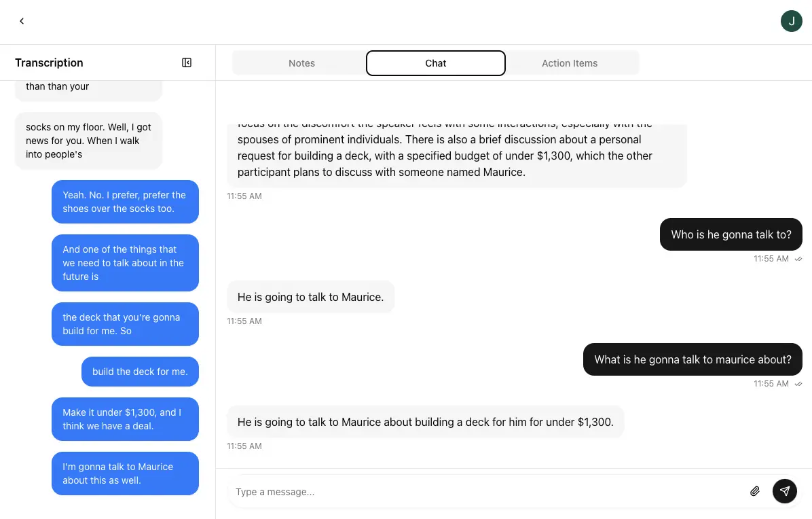
Task: Click read-receipt checkmarks under the Maurice question
Action: click(798, 384)
